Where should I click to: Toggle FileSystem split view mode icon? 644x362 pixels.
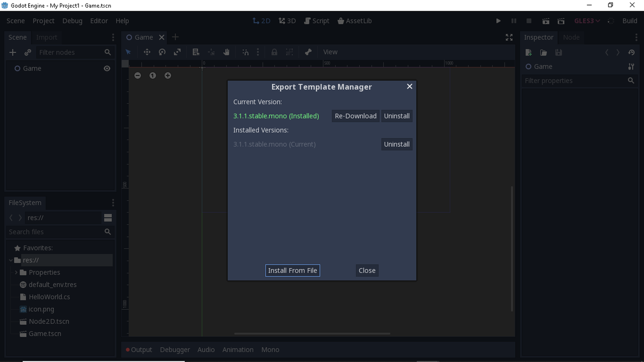point(108,218)
